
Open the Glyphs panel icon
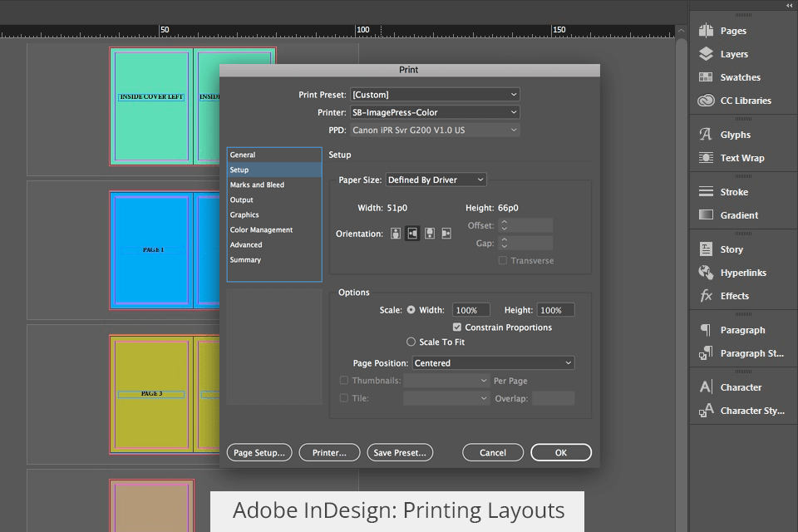pyautogui.click(x=706, y=135)
